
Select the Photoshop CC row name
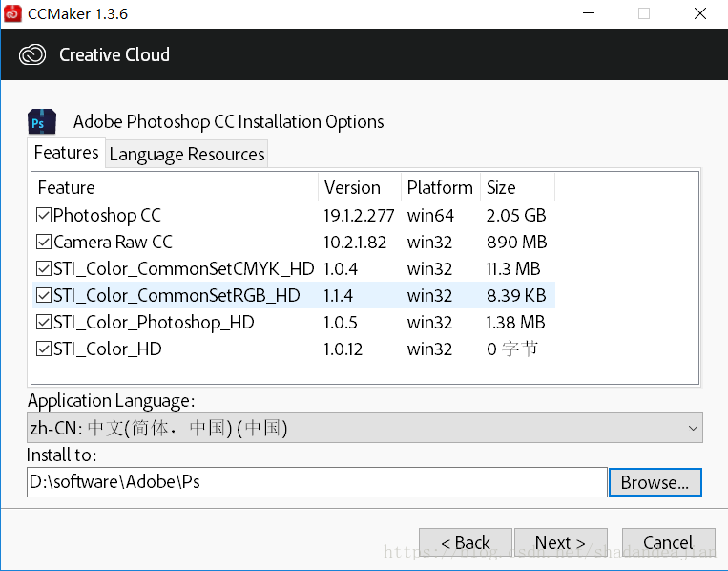coord(107,216)
